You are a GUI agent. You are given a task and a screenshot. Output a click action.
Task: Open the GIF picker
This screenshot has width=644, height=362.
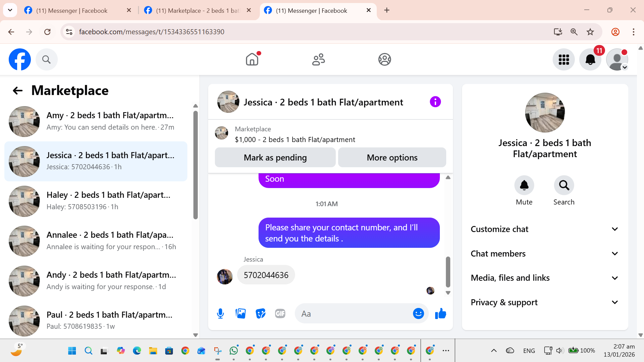click(x=280, y=314)
